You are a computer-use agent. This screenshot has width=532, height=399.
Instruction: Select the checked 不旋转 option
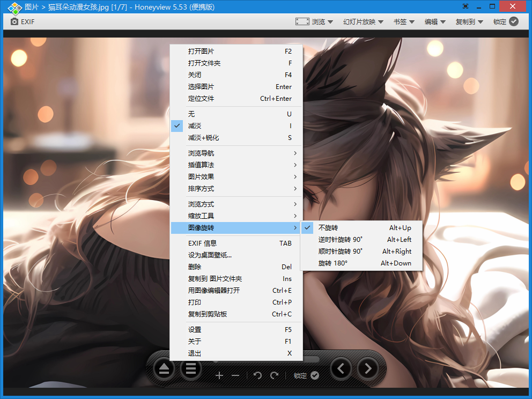(361, 228)
